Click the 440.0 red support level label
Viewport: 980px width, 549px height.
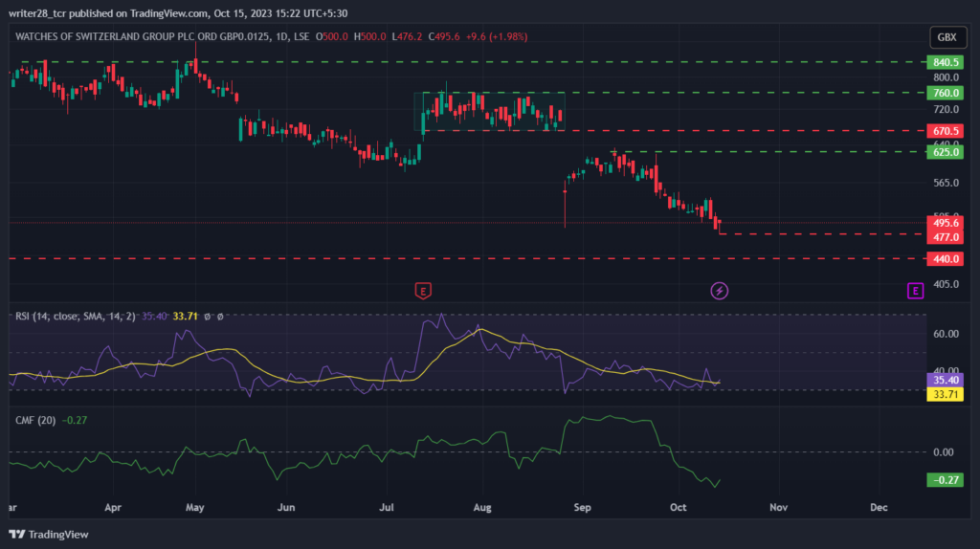point(945,259)
